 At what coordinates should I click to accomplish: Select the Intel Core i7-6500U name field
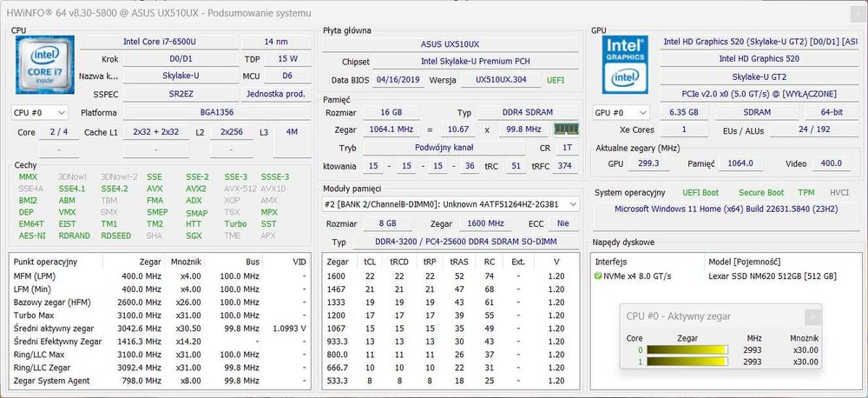(160, 42)
